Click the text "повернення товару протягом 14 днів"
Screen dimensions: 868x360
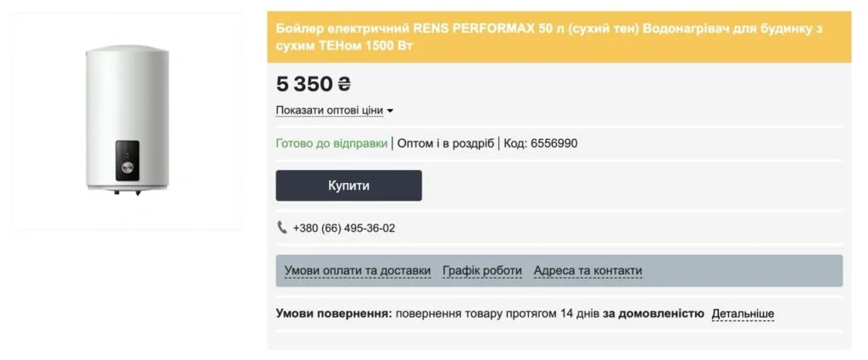[498, 313]
